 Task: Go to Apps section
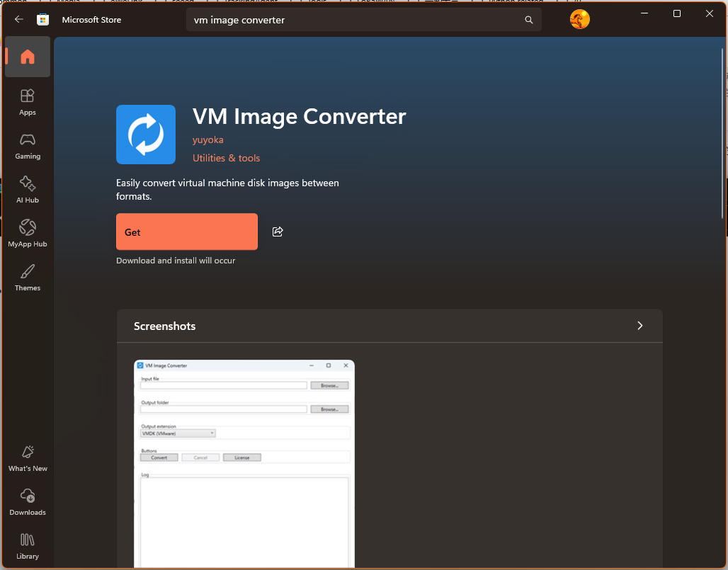coord(28,102)
